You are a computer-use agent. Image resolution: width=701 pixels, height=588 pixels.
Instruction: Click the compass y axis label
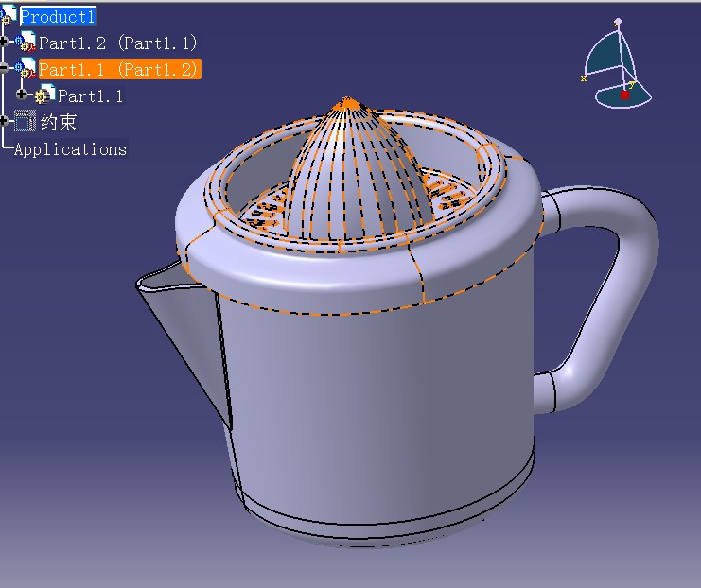632,85
